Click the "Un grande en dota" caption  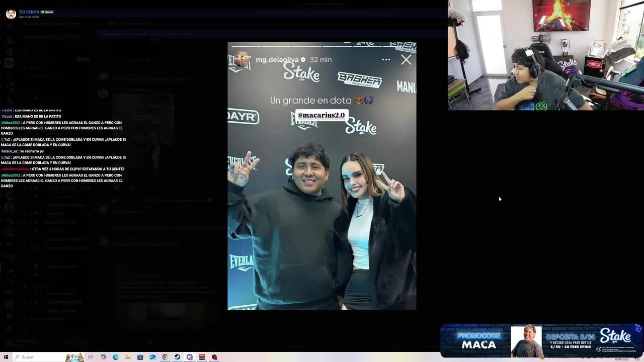(321, 100)
